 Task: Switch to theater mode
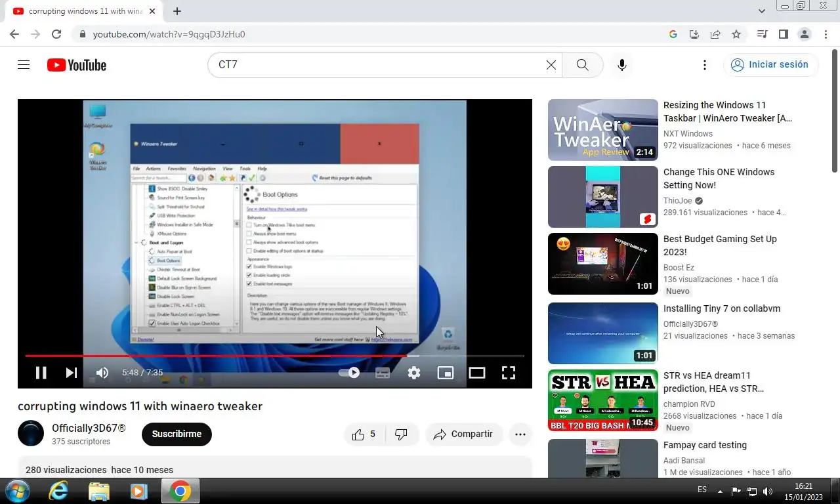point(477,373)
